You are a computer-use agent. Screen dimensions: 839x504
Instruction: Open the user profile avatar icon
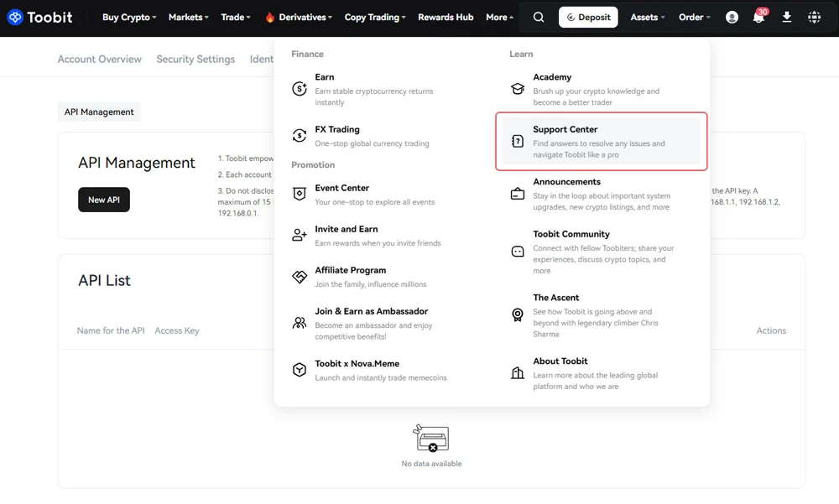(732, 17)
